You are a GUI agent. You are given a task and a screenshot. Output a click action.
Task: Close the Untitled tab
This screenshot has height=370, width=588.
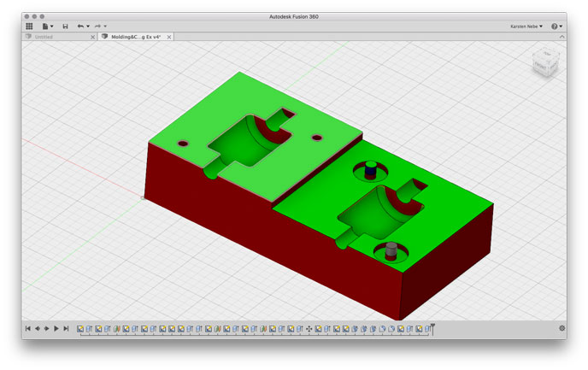92,37
